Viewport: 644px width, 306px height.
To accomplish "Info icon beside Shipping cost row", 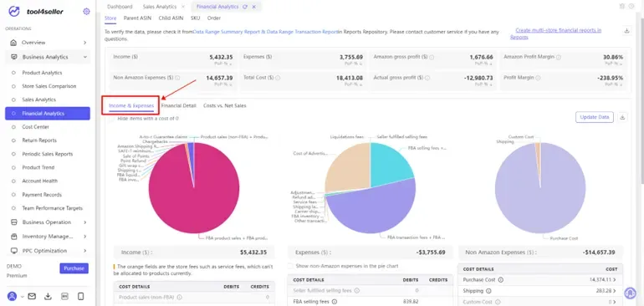I will tap(488, 291).
